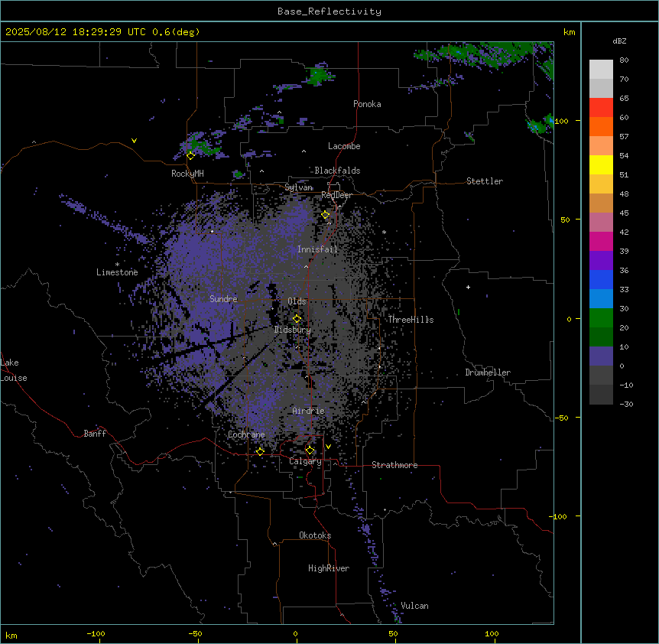Click the HighRiver label
659x644 pixels.
pos(329,568)
